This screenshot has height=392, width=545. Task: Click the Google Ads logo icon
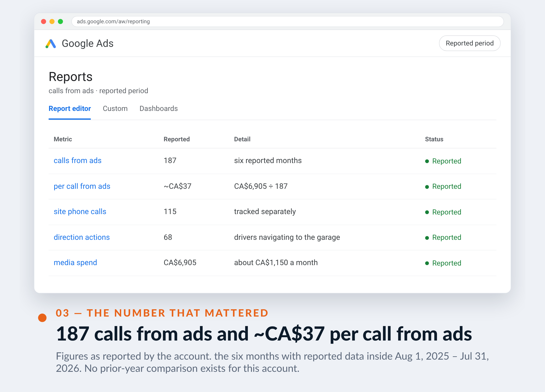(x=51, y=43)
